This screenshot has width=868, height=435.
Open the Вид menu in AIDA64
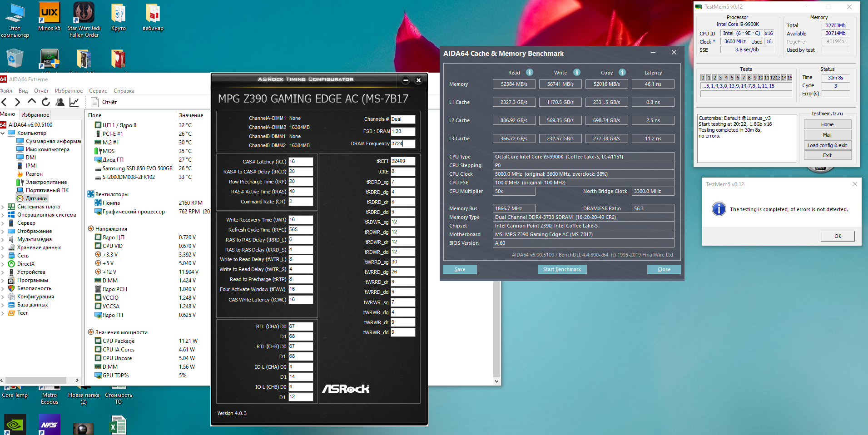(23, 91)
